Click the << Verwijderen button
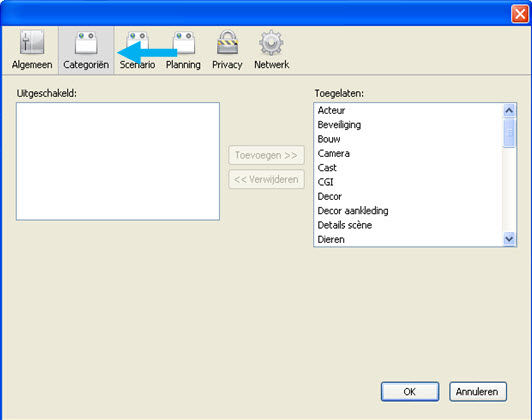This screenshot has width=532, height=420. (266, 179)
